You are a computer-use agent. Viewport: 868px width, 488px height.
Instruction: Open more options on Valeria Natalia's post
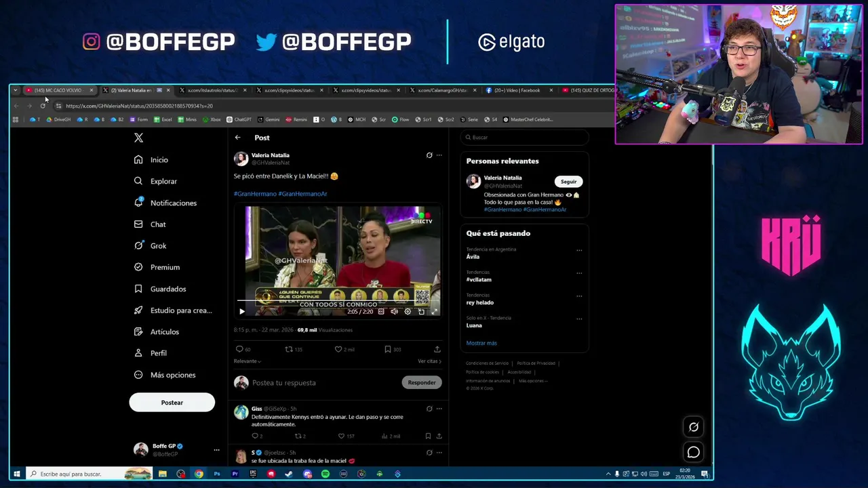[x=439, y=155]
